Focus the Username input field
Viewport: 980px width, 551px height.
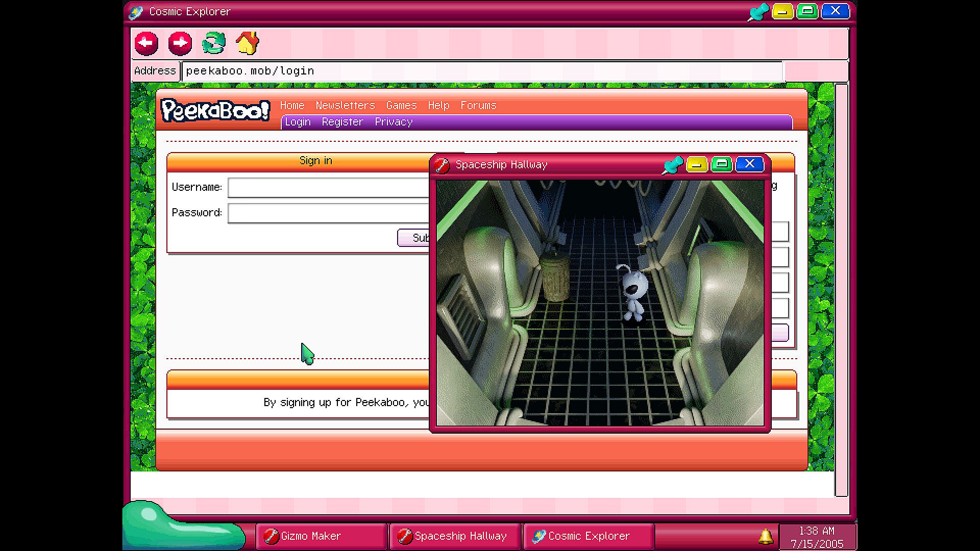(329, 188)
